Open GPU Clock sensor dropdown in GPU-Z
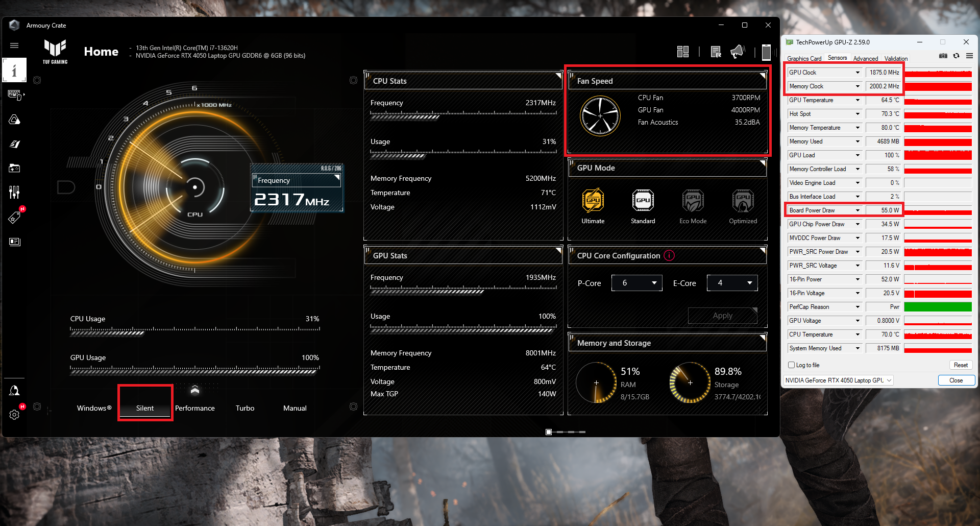Image resolution: width=980 pixels, height=526 pixels. coord(857,73)
